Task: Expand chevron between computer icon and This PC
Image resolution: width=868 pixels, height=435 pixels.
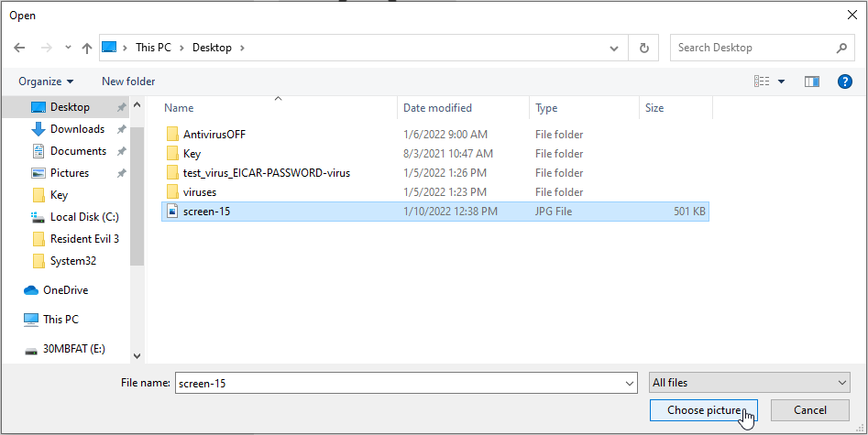Action: [x=126, y=48]
